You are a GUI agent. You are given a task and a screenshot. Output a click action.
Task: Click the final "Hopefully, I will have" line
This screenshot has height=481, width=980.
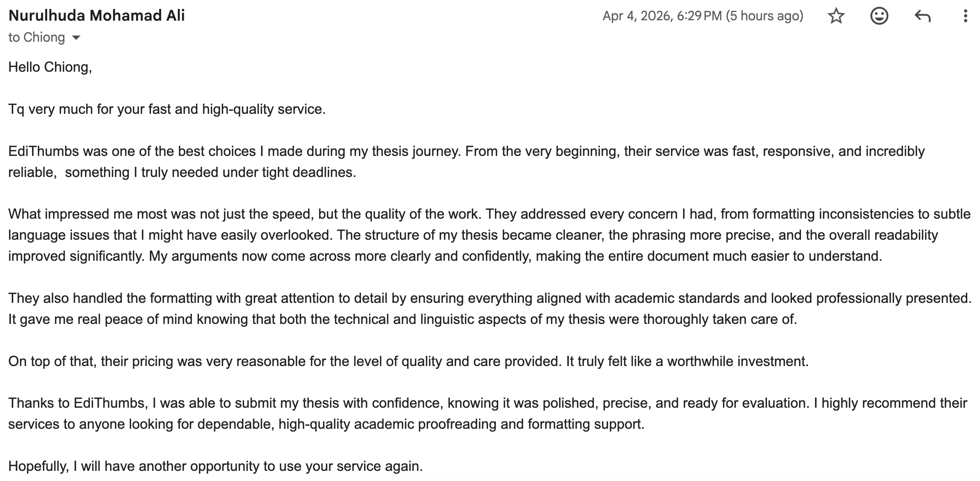[215, 466]
